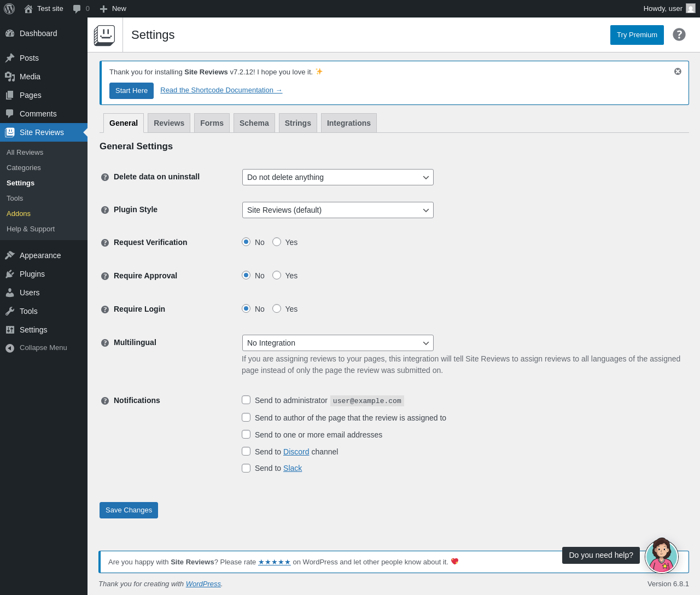Viewport: 700px width, 595px height.
Task: Switch to the Forms tab
Action: pyautogui.click(x=212, y=123)
